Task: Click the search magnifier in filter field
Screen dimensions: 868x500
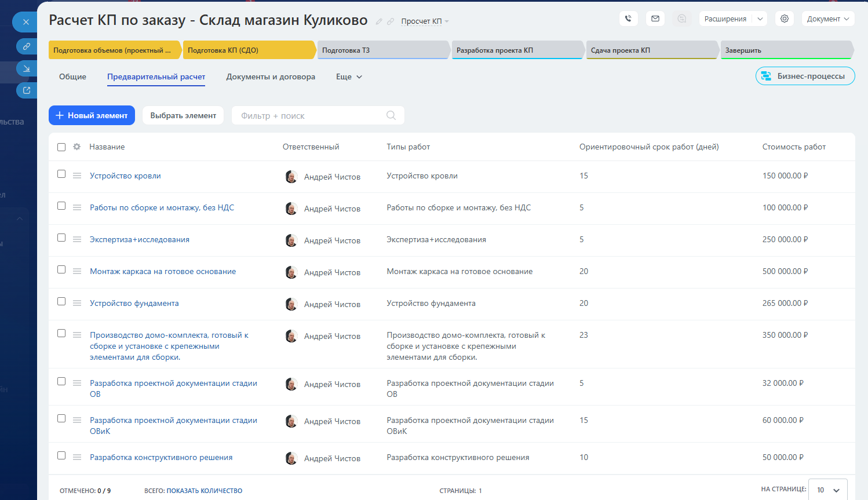Action: (391, 115)
